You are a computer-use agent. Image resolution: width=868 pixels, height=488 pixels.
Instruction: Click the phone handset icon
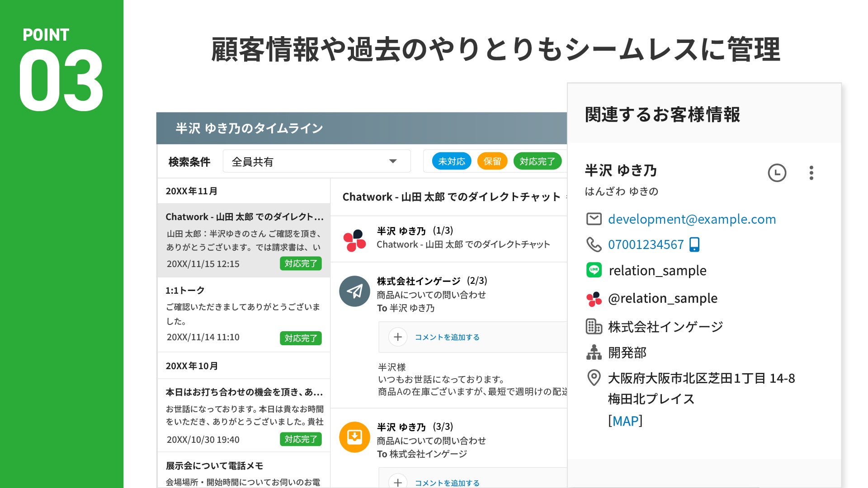(x=594, y=244)
